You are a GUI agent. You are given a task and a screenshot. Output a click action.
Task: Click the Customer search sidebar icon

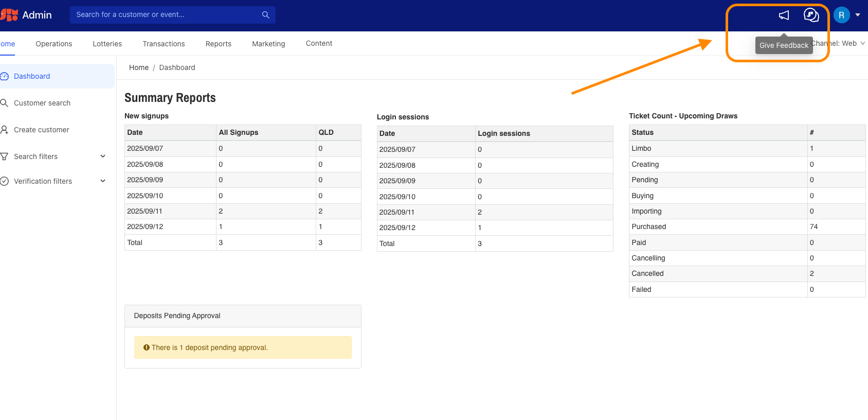pos(5,103)
